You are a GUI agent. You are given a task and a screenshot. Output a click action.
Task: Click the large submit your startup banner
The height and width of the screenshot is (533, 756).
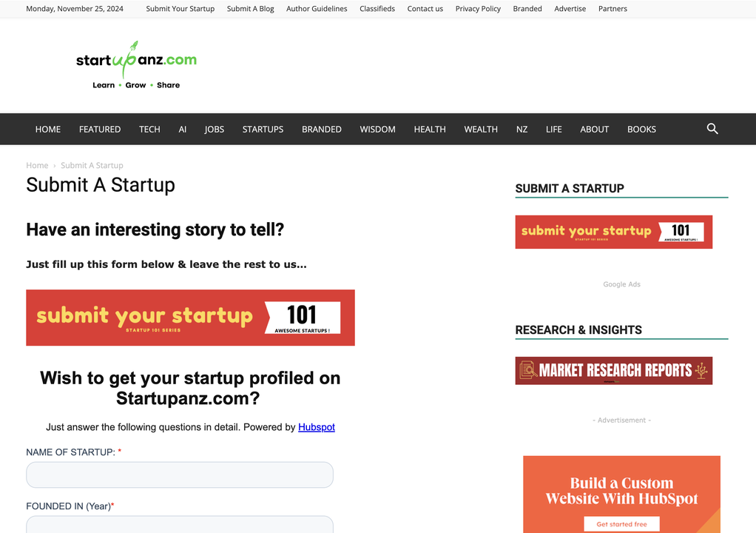coord(190,318)
